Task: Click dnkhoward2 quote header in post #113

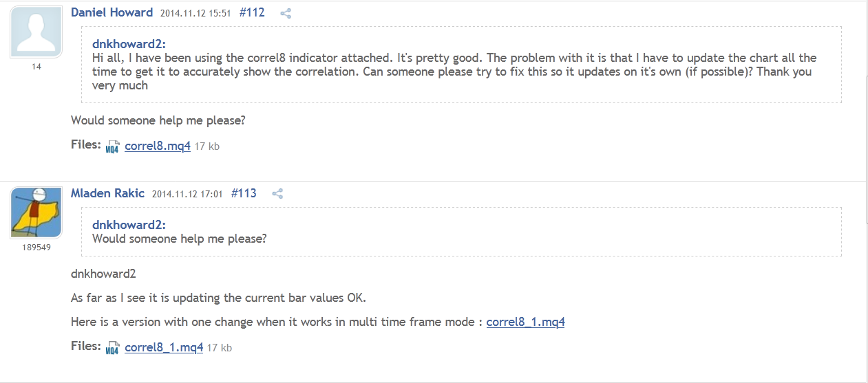Action: (129, 225)
